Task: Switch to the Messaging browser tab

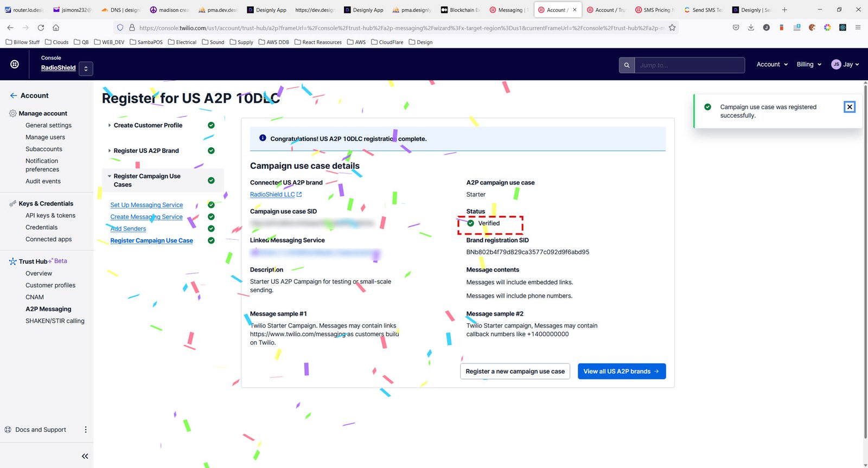Action: point(509,10)
